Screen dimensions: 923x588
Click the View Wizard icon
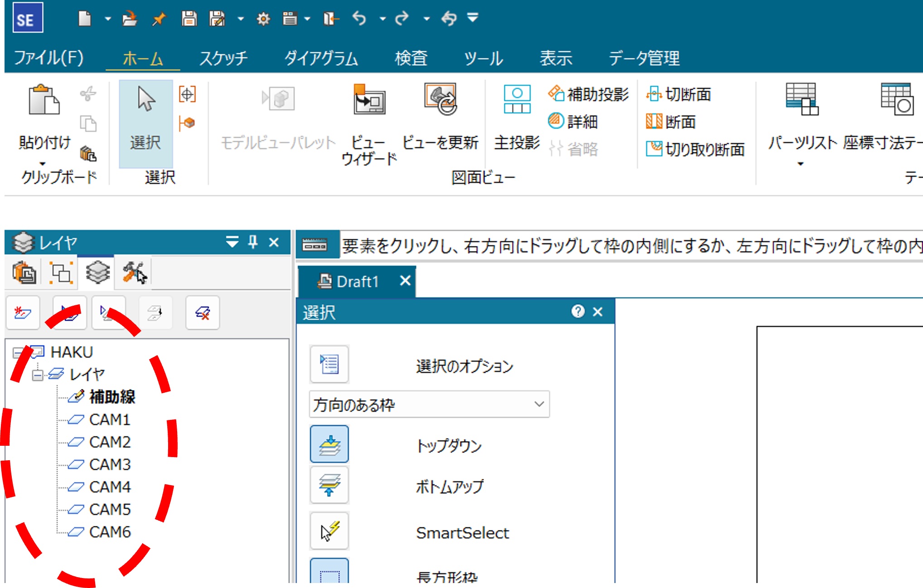point(369,101)
